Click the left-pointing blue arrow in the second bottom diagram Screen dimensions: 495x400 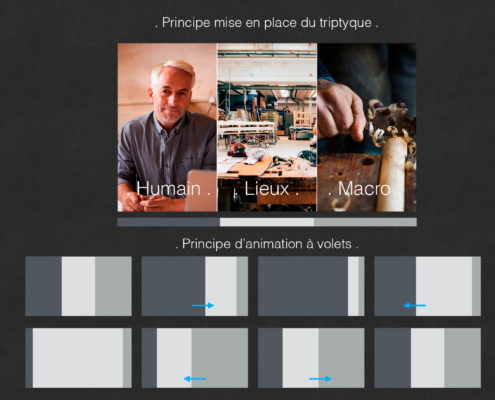195,379
